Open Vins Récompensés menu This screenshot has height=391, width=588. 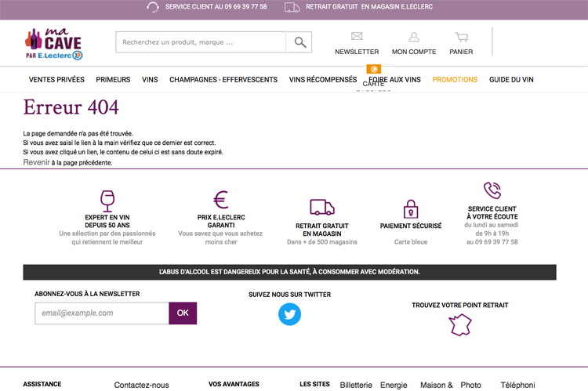coord(323,79)
